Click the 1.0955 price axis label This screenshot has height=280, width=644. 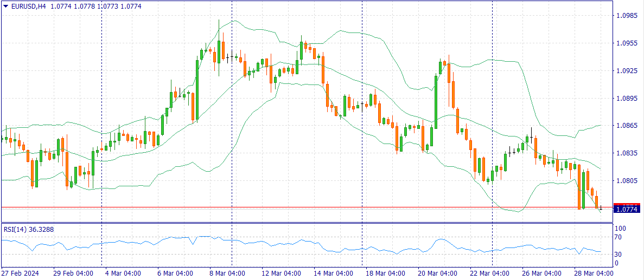627,43
